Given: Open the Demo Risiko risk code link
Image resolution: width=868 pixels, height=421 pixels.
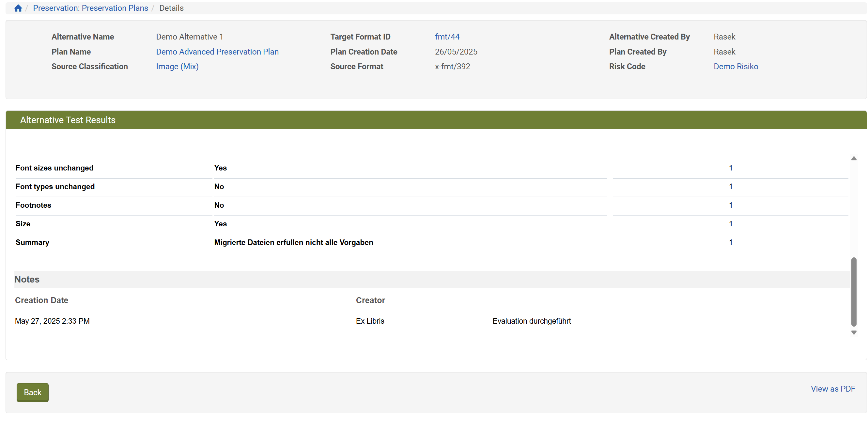Looking at the screenshot, I should coord(736,66).
